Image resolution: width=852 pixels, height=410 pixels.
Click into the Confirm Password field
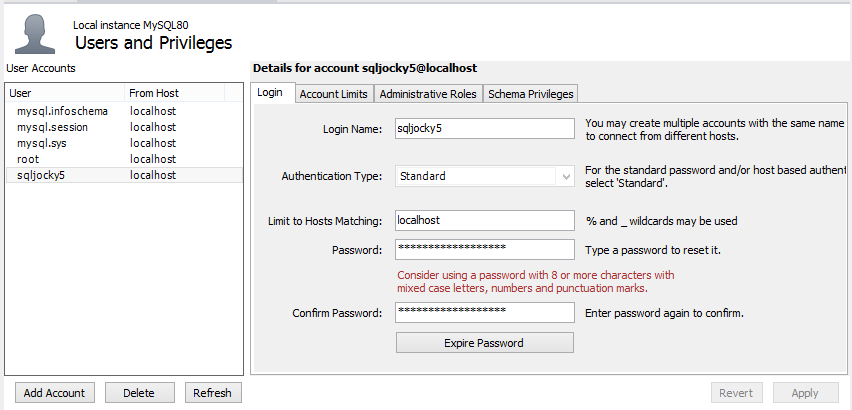[x=485, y=312]
